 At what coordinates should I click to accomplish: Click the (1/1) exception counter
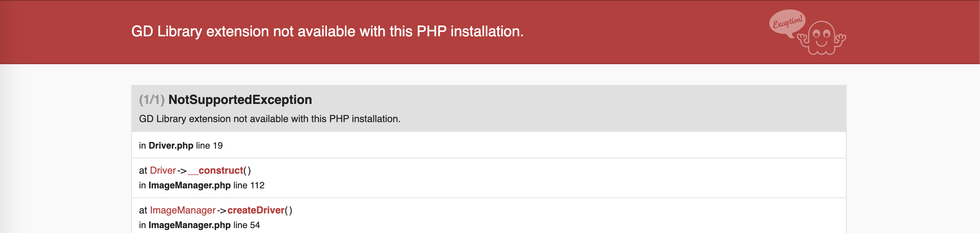pos(152,100)
